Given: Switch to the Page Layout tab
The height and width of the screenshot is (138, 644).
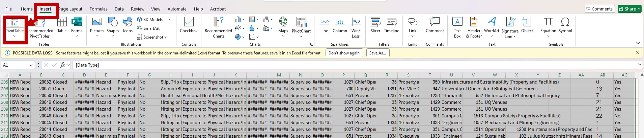Looking at the screenshot, I should point(70,9).
